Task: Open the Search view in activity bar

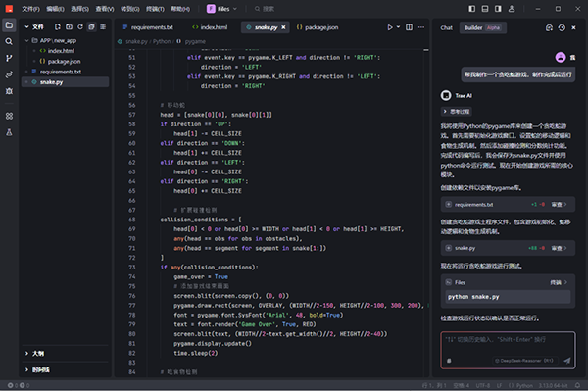Action: tap(9, 41)
